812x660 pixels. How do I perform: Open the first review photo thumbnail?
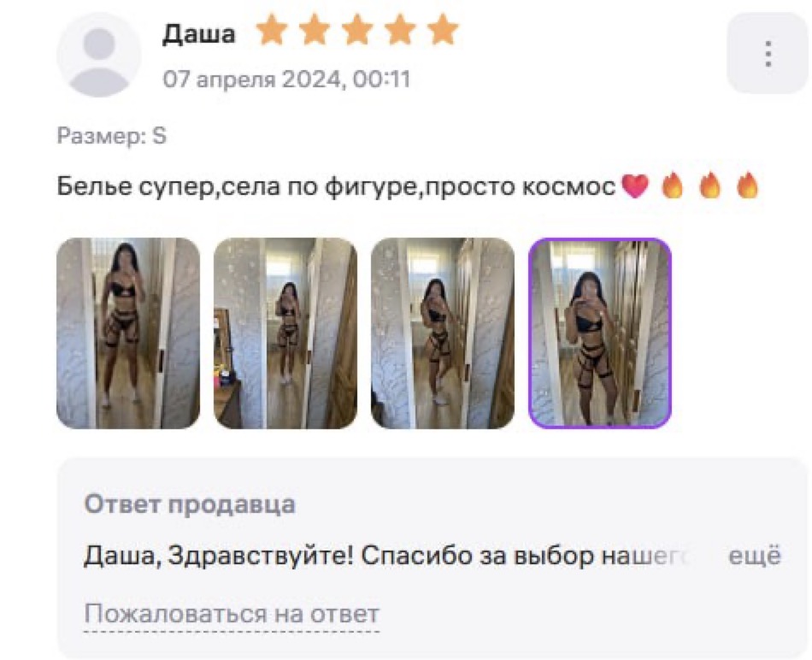128,333
